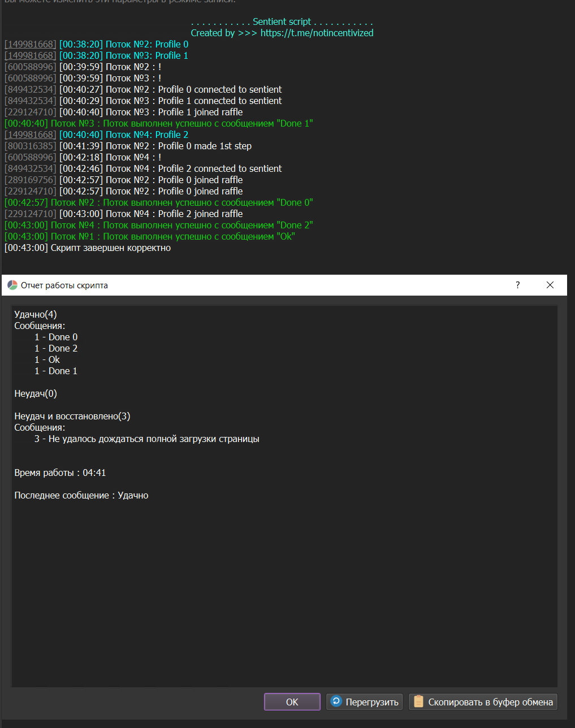This screenshot has height=728, width=575.
Task: Click Скопировать в буфер обмена button
Action: (483, 702)
